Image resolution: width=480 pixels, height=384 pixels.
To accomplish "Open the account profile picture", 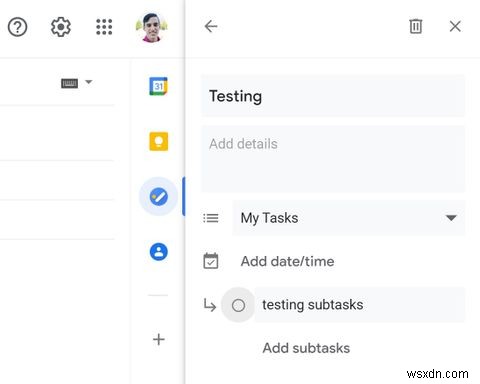I will click(152, 27).
